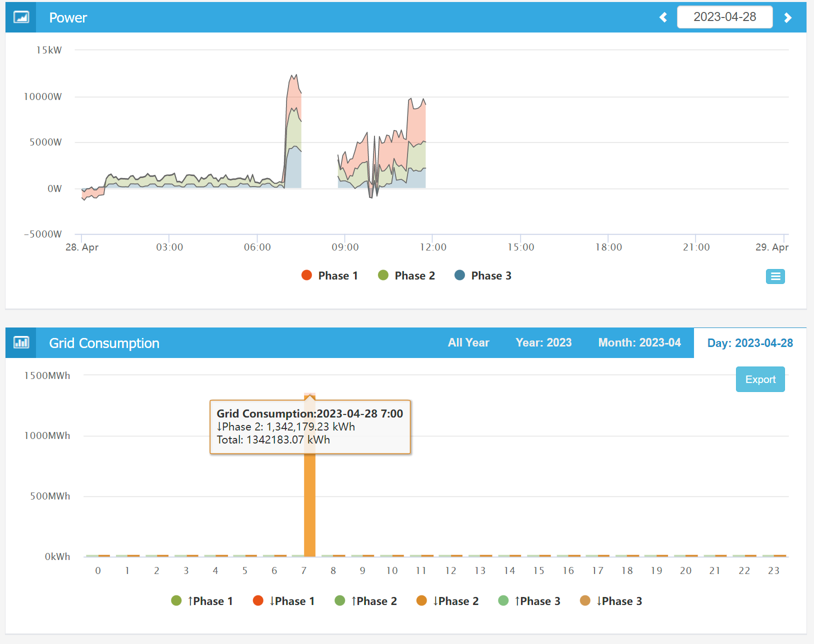This screenshot has height=644, width=814.
Task: Click the Power panel area-chart icon
Action: [21, 17]
